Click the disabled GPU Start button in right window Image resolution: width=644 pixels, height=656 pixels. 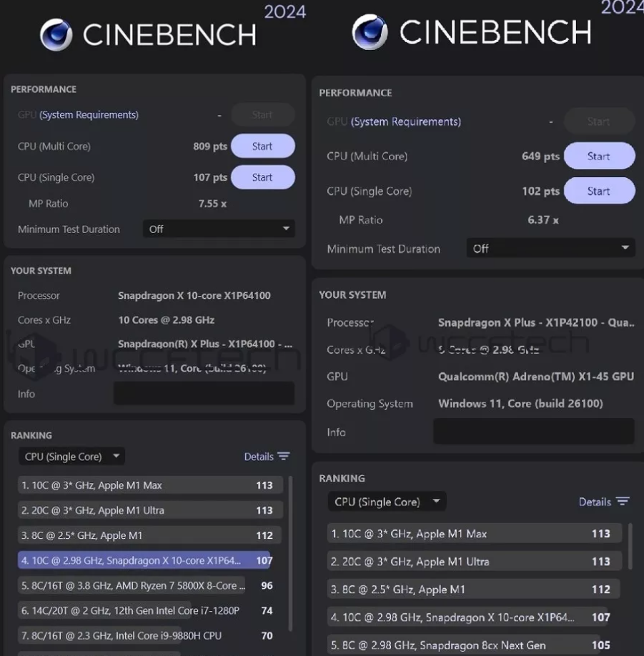599,121
